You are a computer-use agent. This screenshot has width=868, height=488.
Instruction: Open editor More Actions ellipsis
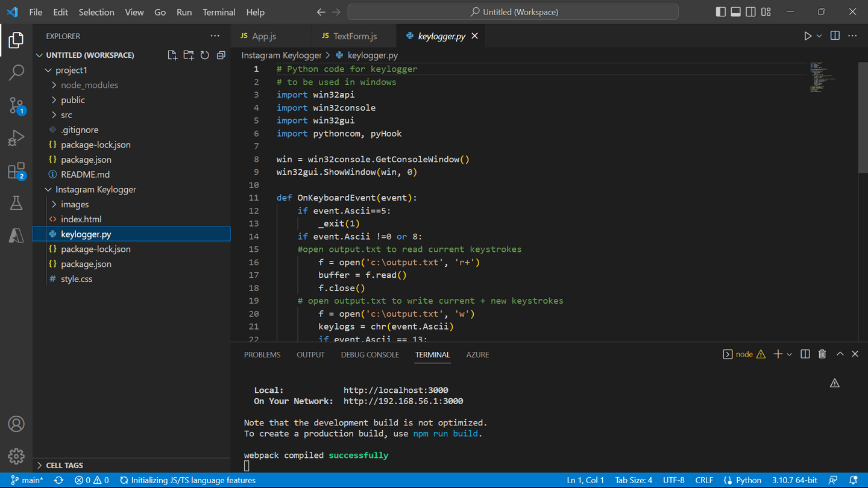point(852,36)
